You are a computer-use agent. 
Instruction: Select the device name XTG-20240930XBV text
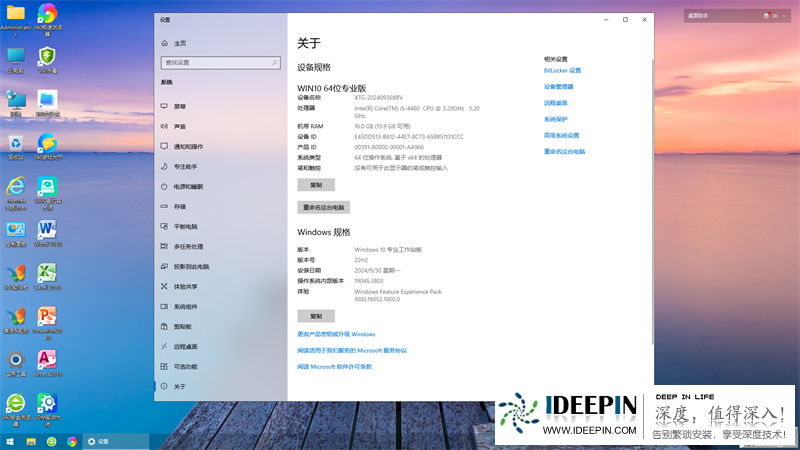379,97
